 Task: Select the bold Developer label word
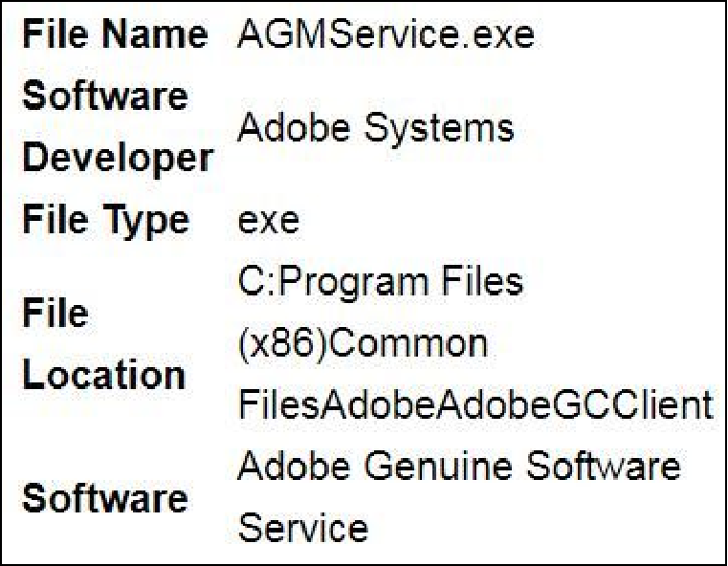pyautogui.click(x=118, y=159)
